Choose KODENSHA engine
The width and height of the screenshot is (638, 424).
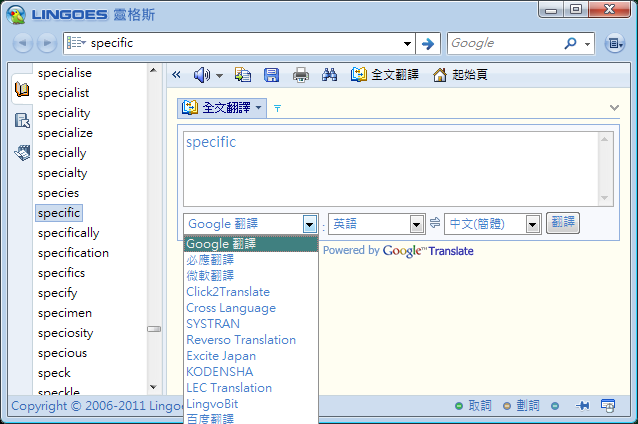coord(251,372)
